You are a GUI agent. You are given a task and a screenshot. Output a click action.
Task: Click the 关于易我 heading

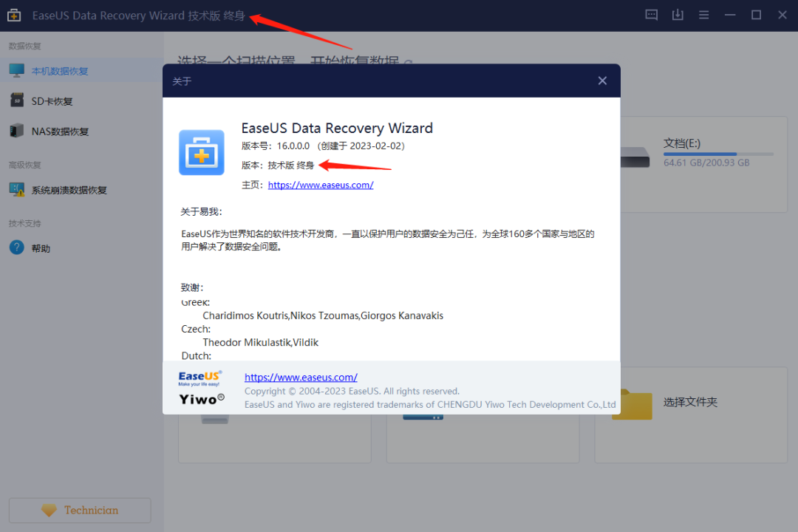(202, 212)
